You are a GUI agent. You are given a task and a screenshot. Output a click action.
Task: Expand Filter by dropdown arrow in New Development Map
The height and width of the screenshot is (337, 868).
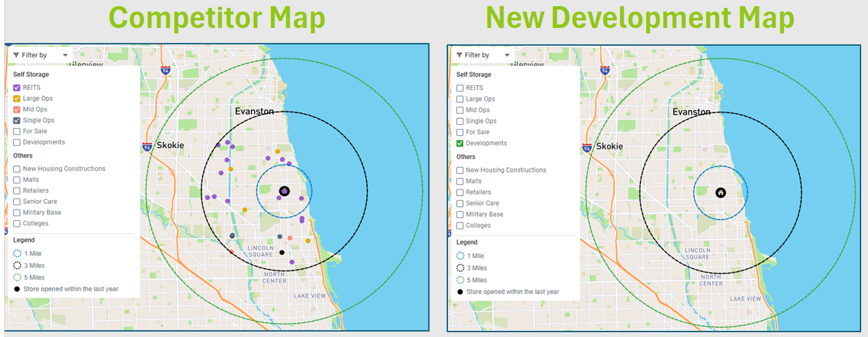tap(507, 55)
